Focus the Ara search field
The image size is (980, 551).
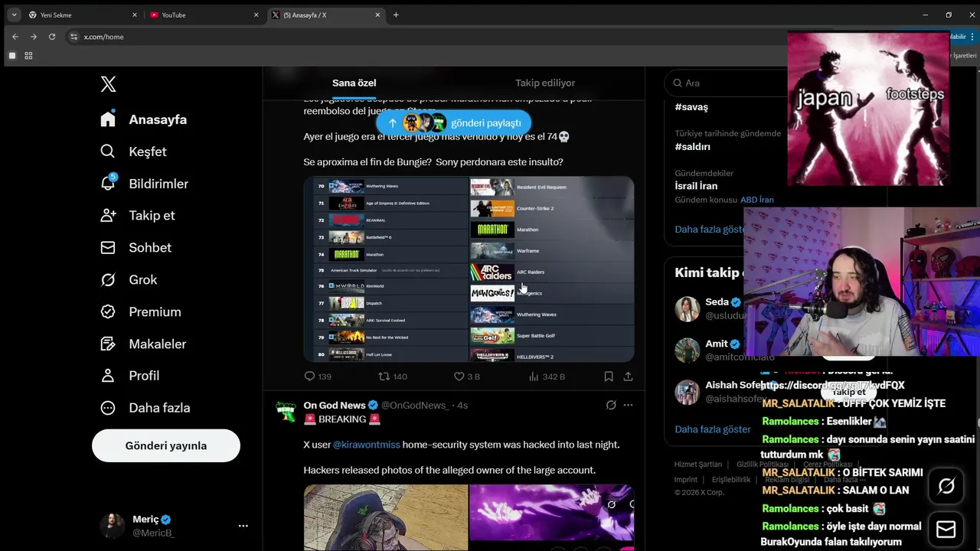coord(726,83)
